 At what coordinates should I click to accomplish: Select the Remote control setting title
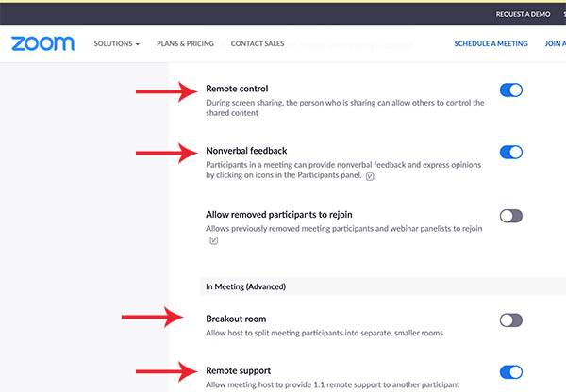[239, 89]
